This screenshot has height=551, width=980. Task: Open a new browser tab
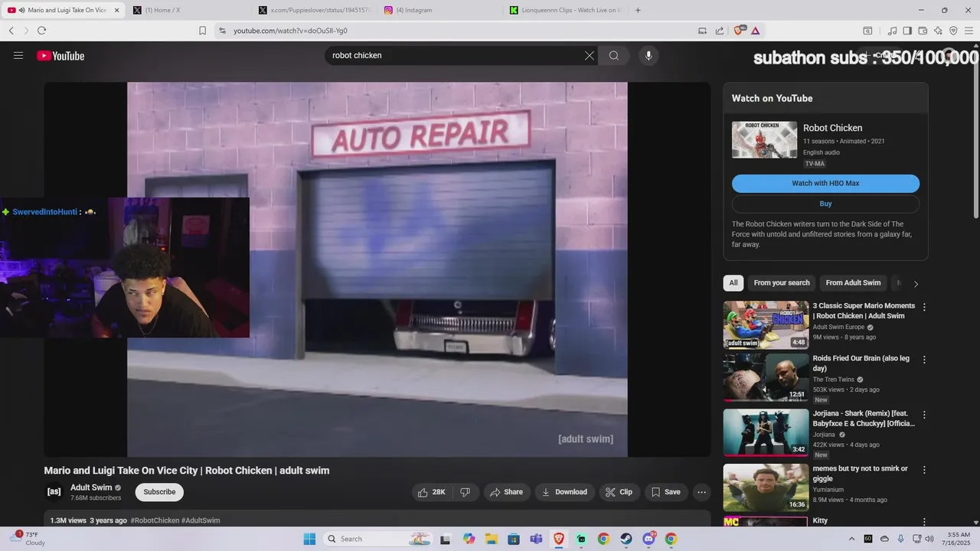click(639, 10)
